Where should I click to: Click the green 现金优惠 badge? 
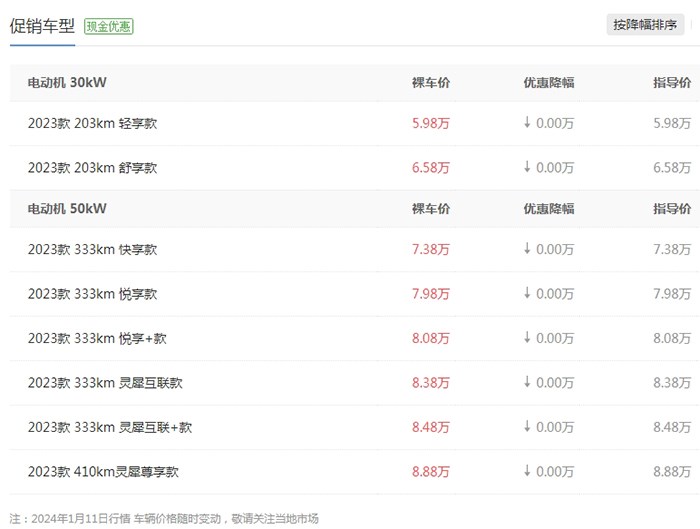tap(108, 27)
